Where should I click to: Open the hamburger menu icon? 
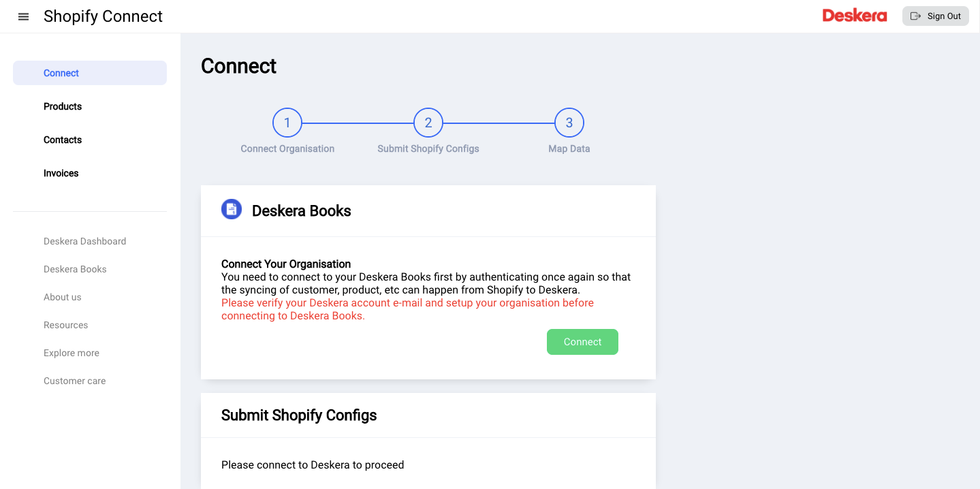tap(23, 16)
